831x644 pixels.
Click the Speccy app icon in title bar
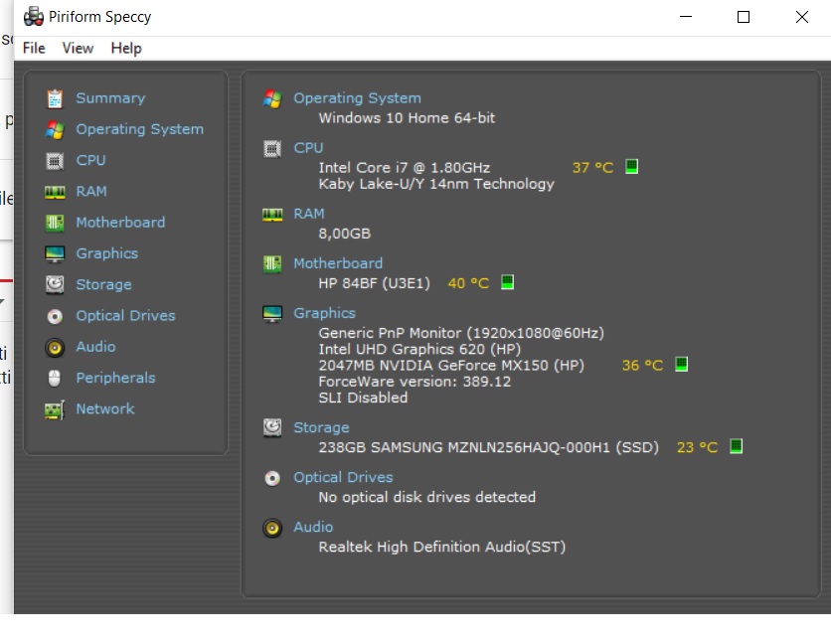pyautogui.click(x=34, y=17)
